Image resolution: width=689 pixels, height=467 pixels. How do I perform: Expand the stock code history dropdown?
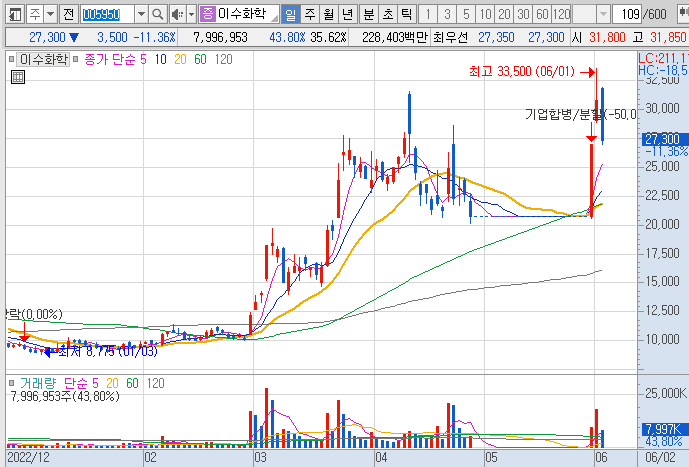tap(141, 14)
